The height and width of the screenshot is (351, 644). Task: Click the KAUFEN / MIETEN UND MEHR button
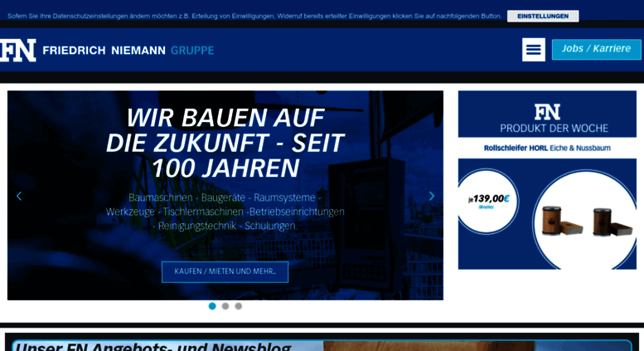pos(225,271)
